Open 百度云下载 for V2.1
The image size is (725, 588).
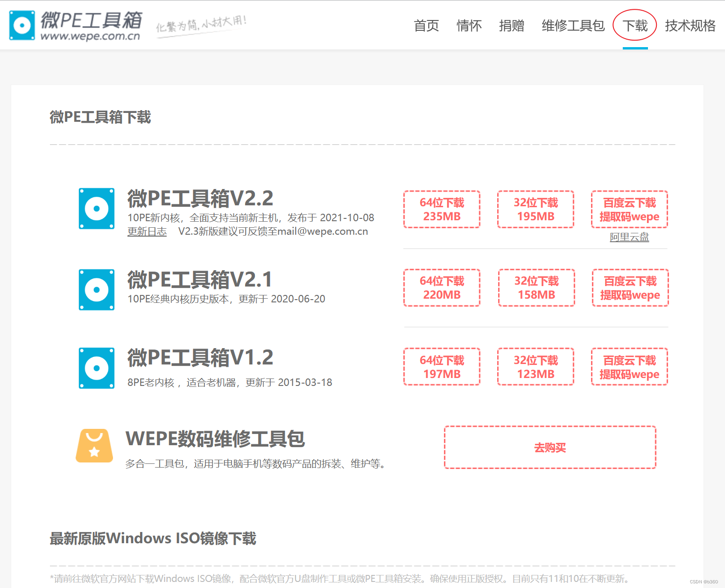click(x=630, y=287)
